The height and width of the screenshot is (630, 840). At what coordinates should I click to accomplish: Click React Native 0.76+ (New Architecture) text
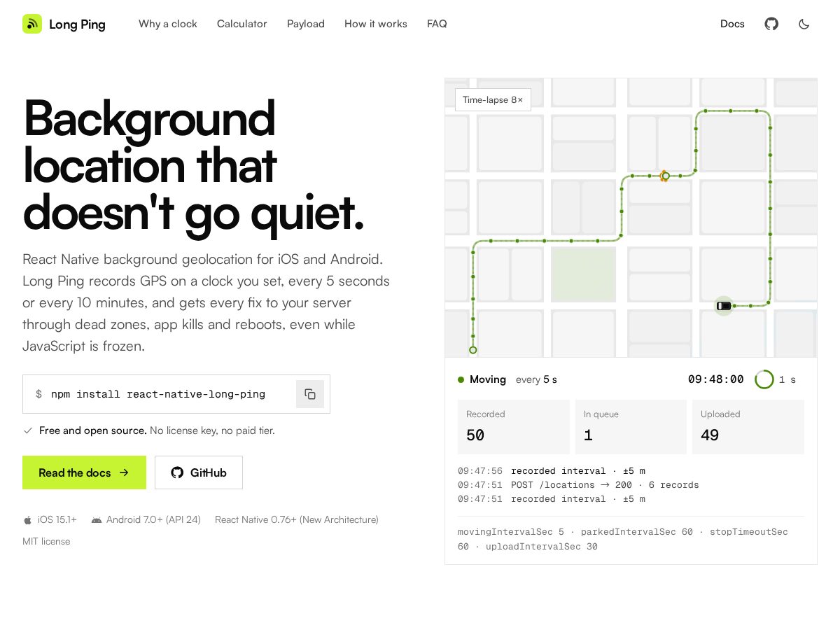coord(297,519)
